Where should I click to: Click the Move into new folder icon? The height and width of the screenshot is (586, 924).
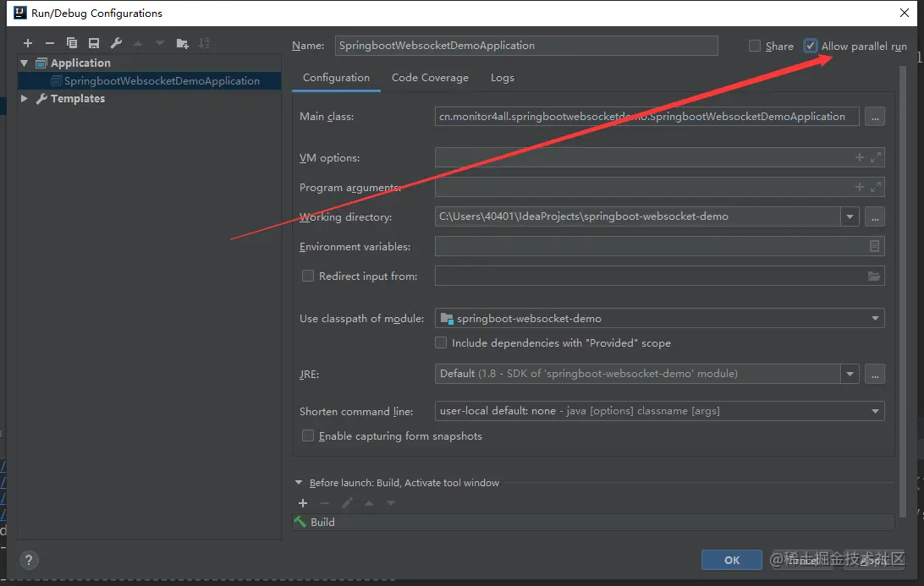coord(182,43)
